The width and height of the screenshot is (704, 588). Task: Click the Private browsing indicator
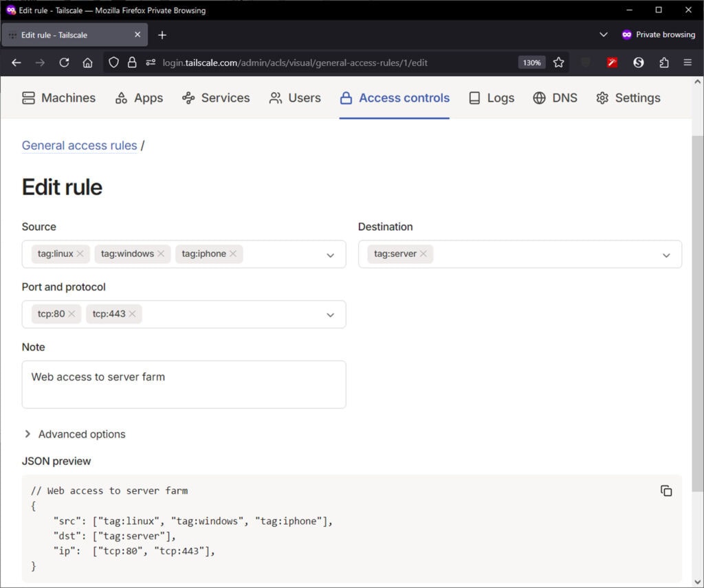(658, 34)
